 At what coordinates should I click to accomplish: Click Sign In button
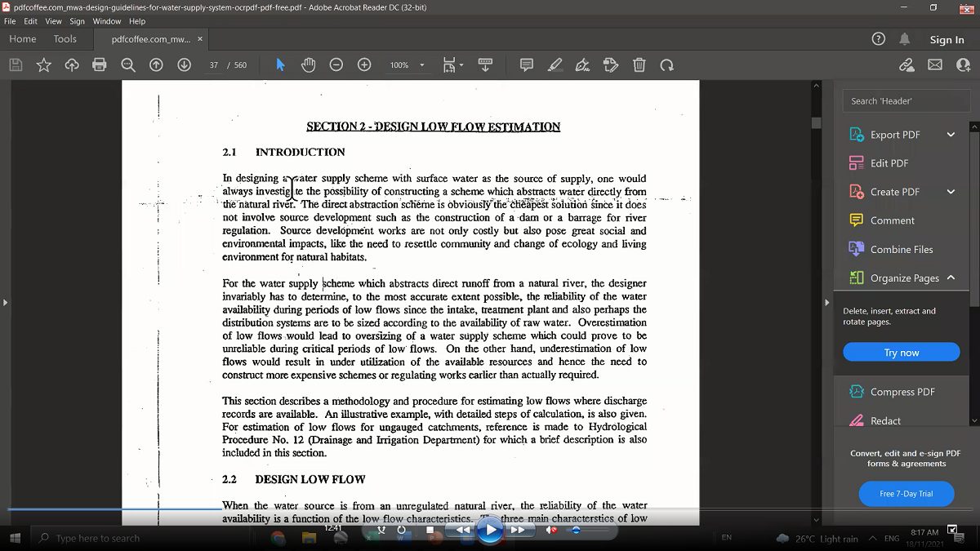pos(947,39)
